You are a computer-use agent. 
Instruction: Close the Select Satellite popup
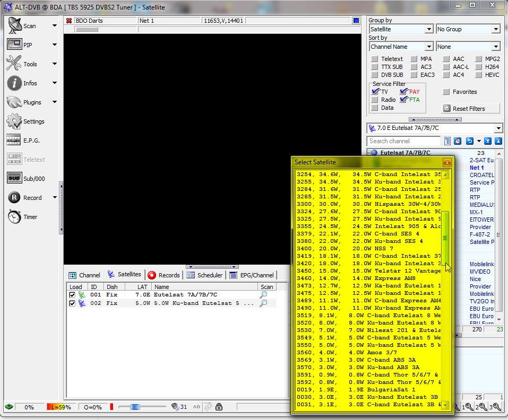coord(447,162)
